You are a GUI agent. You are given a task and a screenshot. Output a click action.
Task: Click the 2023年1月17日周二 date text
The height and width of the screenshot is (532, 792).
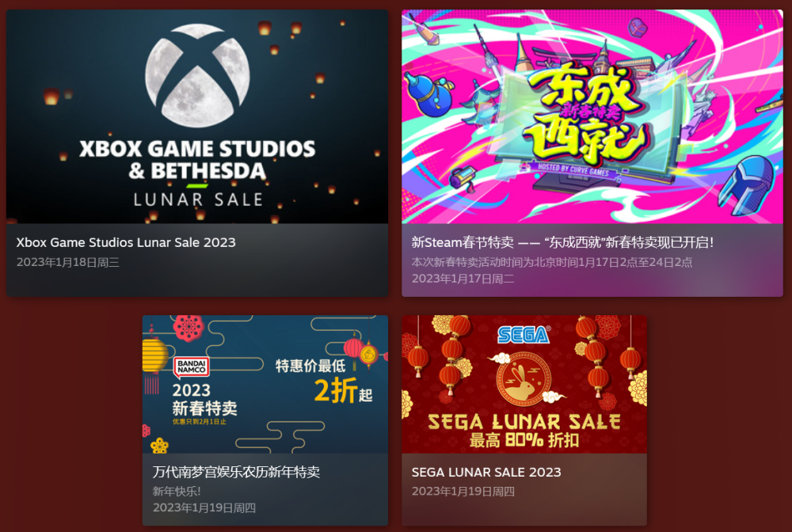coord(463,279)
